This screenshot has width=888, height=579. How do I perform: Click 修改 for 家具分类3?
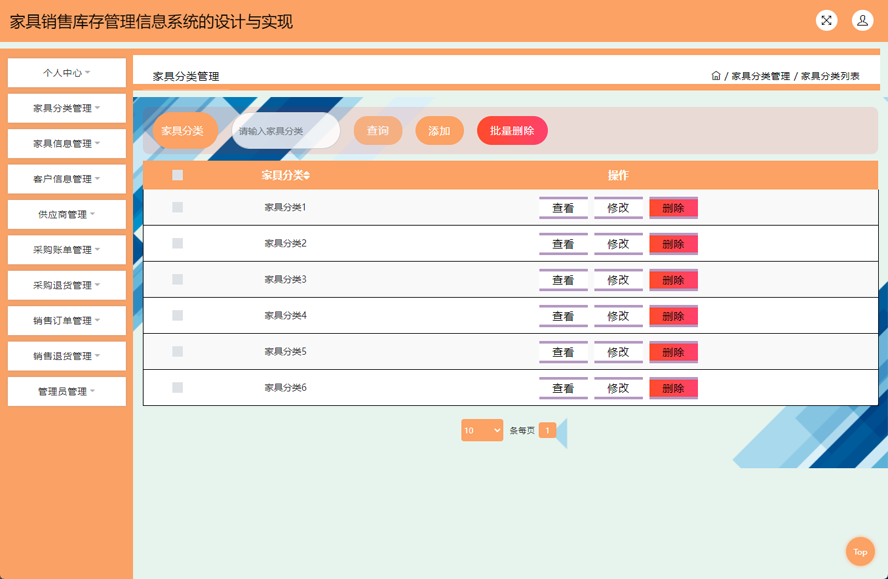(x=618, y=280)
